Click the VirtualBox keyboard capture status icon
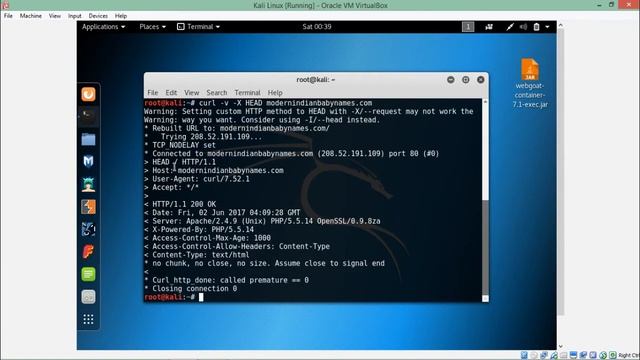Screen dimensions: 640x360 tap(613, 356)
